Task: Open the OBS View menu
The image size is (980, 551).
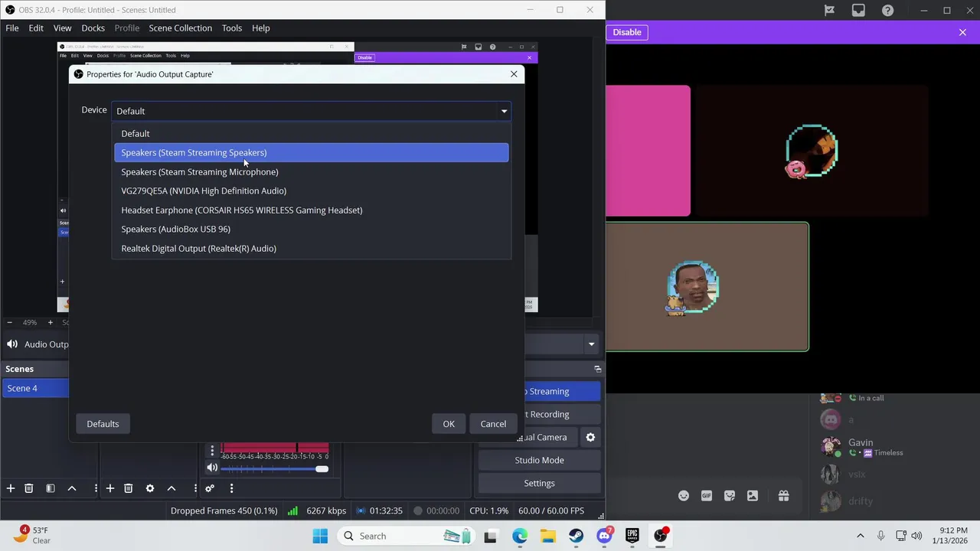Action: (x=62, y=28)
